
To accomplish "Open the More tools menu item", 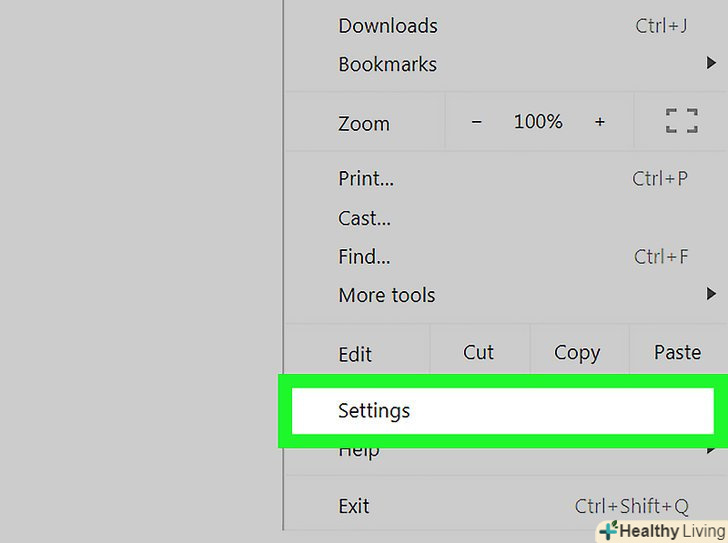I will click(386, 295).
